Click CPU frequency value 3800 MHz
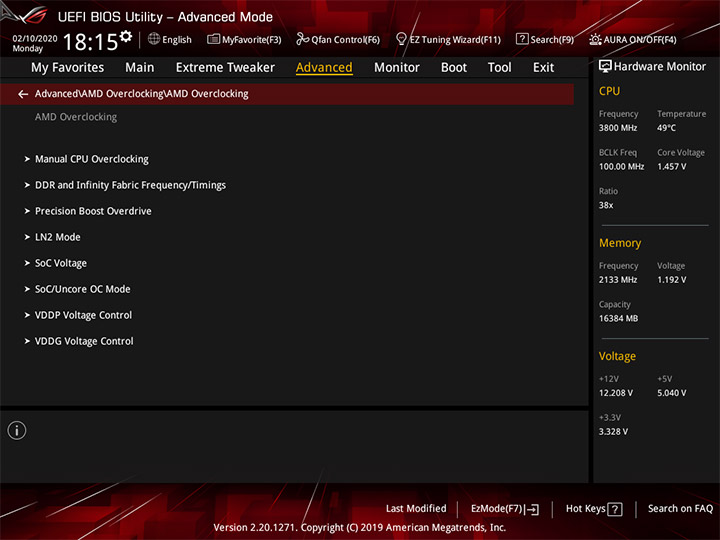The height and width of the screenshot is (540, 720). click(x=618, y=128)
